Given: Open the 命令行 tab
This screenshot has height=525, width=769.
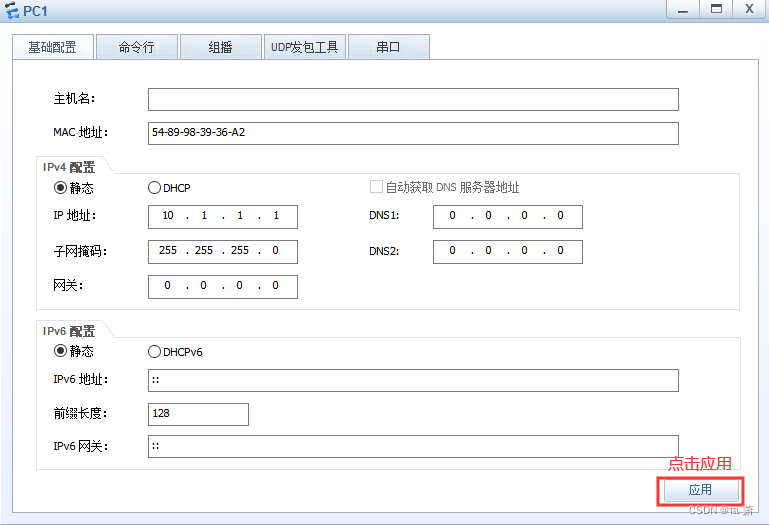Looking at the screenshot, I should pos(137,47).
